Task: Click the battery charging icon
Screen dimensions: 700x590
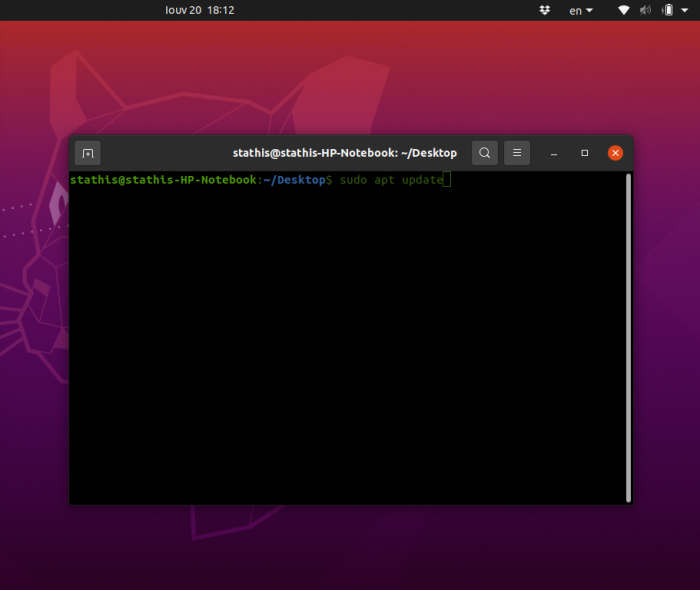Action: pos(666,10)
